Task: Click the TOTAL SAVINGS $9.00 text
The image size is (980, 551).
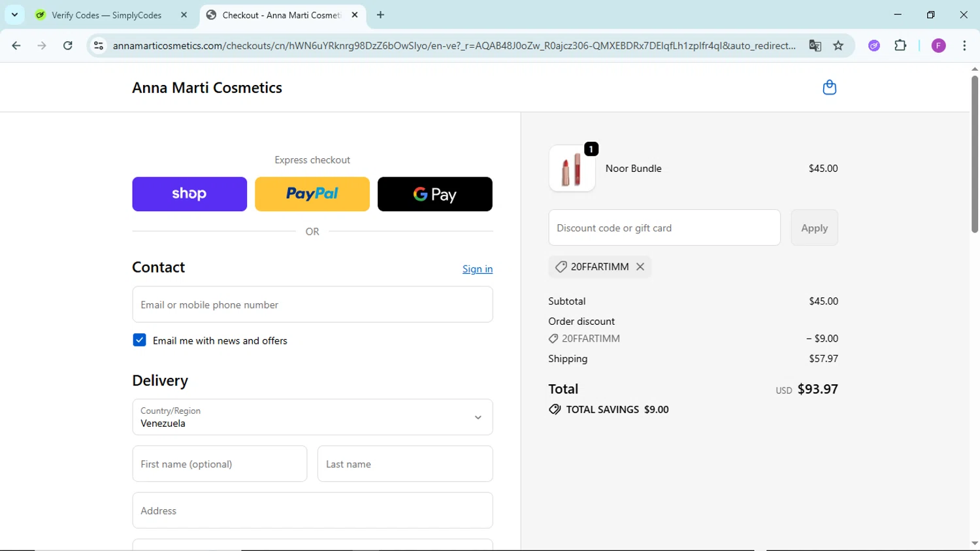Action: click(x=617, y=410)
